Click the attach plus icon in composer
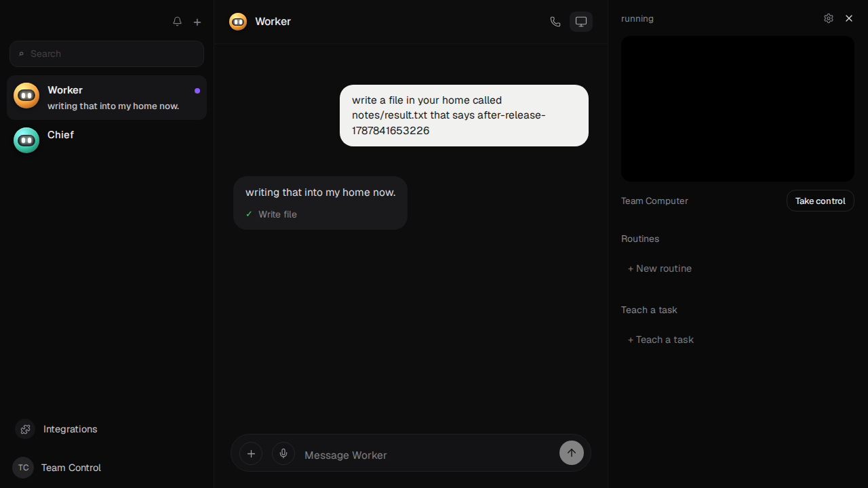 251,453
